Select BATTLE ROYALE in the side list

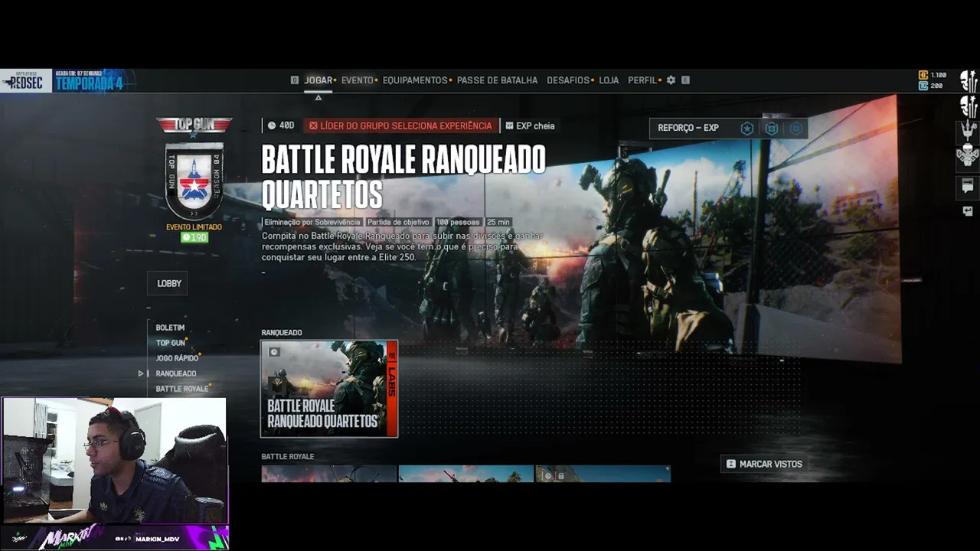(182, 389)
